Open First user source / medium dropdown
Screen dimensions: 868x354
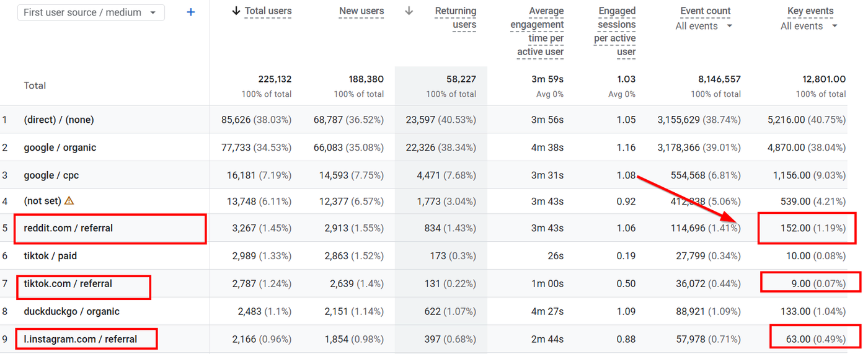91,12
